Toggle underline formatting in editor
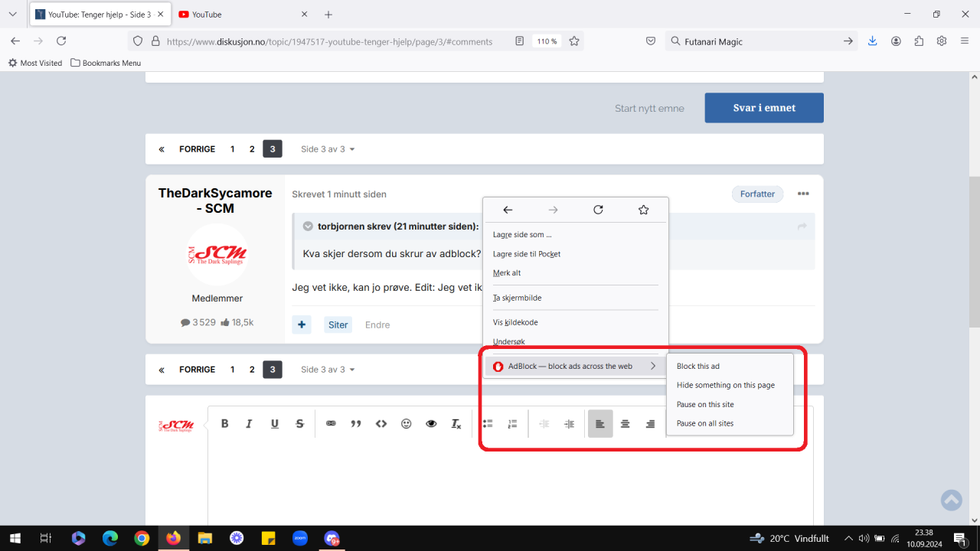 coord(275,423)
